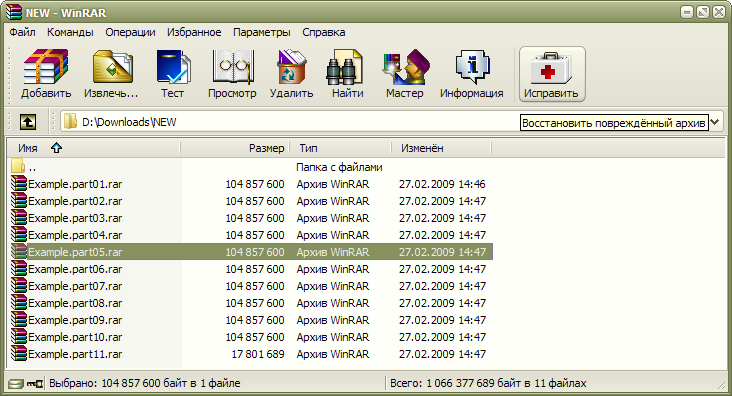Click the icon of Example.part11.rar

(19, 354)
